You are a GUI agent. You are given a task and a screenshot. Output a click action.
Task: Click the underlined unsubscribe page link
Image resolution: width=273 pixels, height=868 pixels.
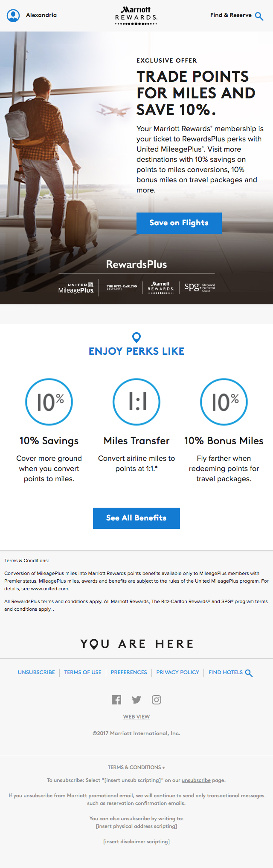(196, 780)
